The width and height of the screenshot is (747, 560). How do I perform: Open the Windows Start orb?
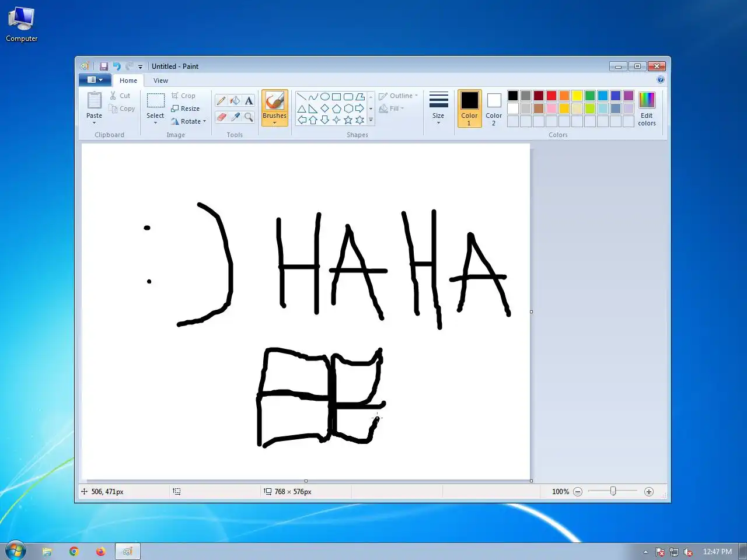point(15,551)
